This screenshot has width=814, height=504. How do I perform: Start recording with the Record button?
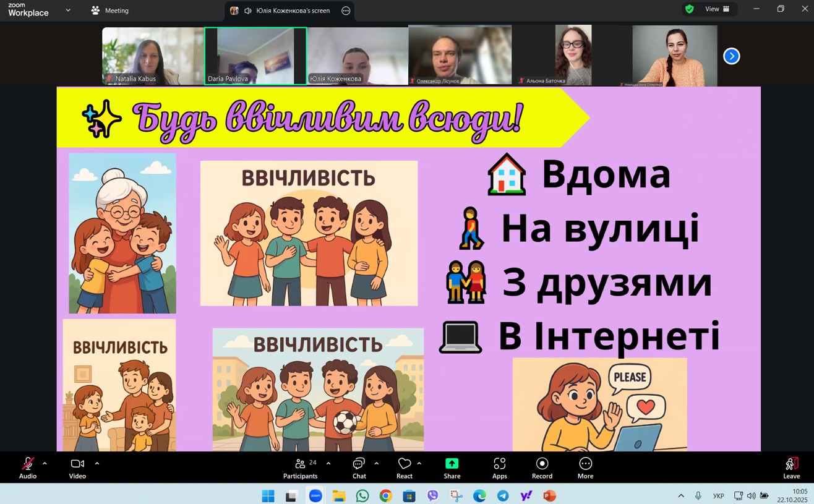pyautogui.click(x=542, y=468)
